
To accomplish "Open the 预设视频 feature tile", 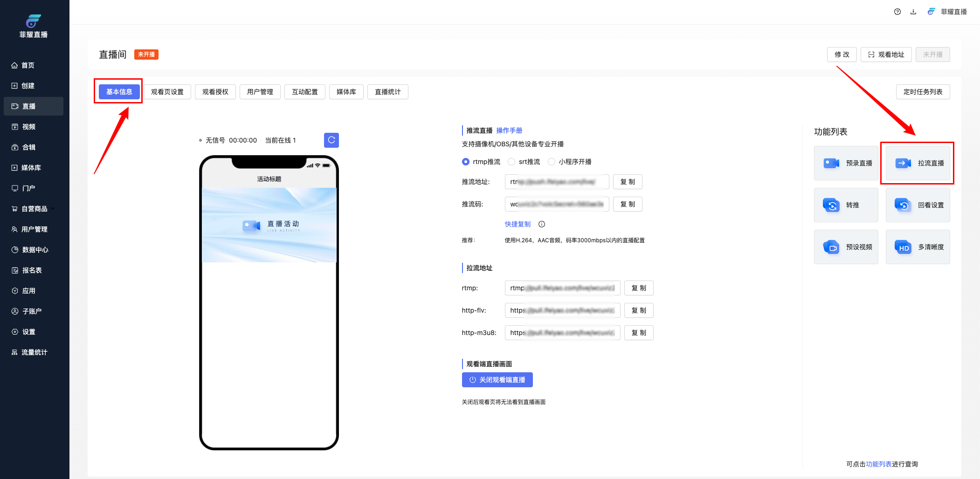I will tap(846, 247).
